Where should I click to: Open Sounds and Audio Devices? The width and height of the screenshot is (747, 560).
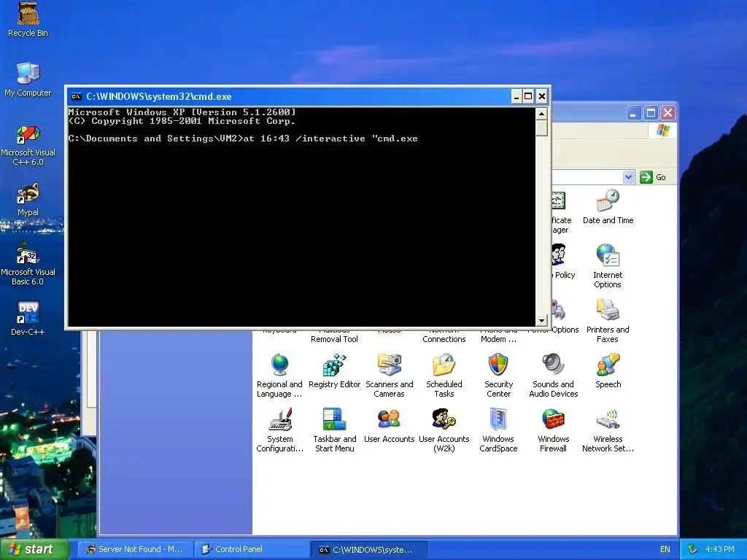click(553, 376)
